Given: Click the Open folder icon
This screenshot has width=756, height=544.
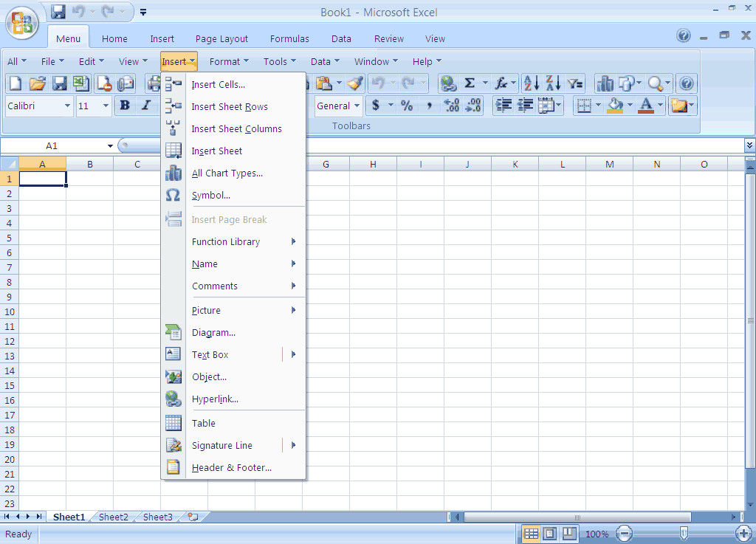Looking at the screenshot, I should click(38, 83).
